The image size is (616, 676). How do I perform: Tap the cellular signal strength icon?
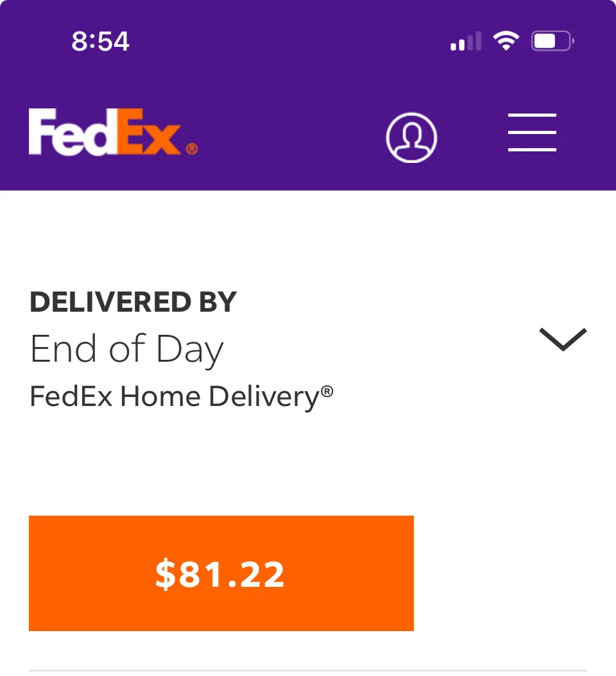466,42
